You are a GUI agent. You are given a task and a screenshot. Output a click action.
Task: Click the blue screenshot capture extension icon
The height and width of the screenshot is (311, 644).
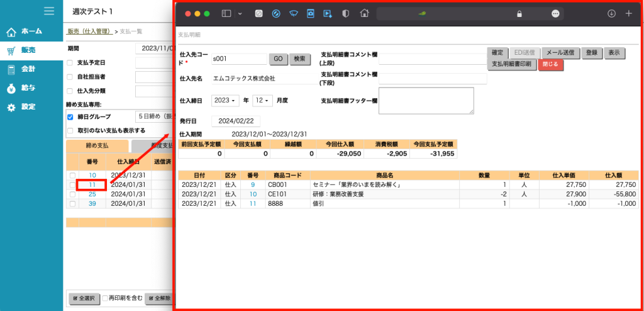click(x=311, y=14)
